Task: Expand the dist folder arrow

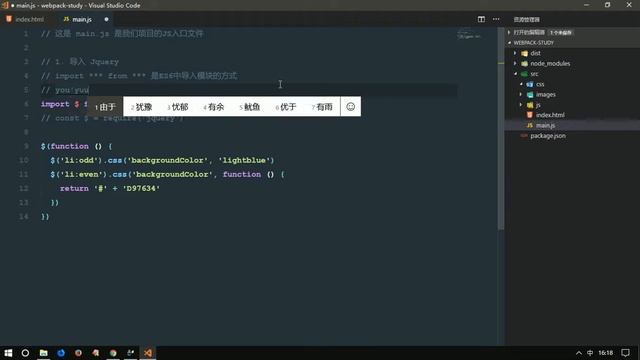Action: [515, 53]
